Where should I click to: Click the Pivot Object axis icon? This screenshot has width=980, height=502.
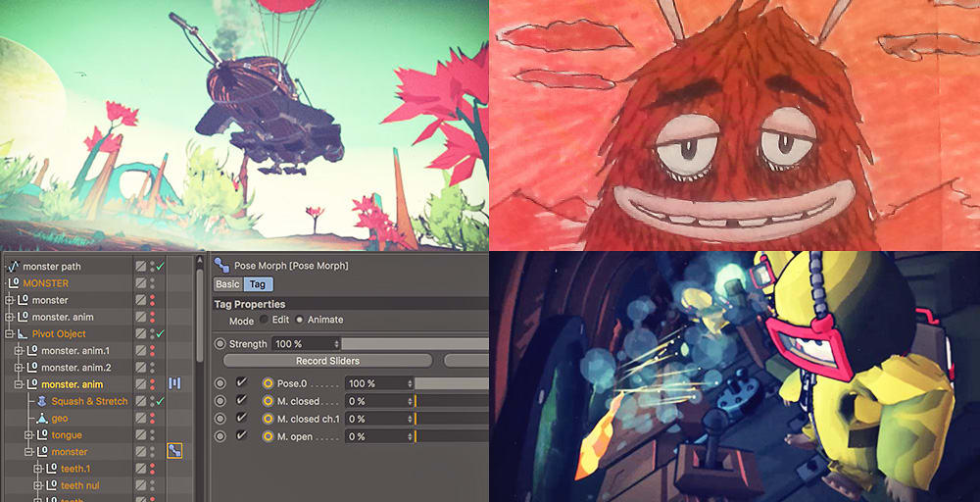(x=23, y=333)
